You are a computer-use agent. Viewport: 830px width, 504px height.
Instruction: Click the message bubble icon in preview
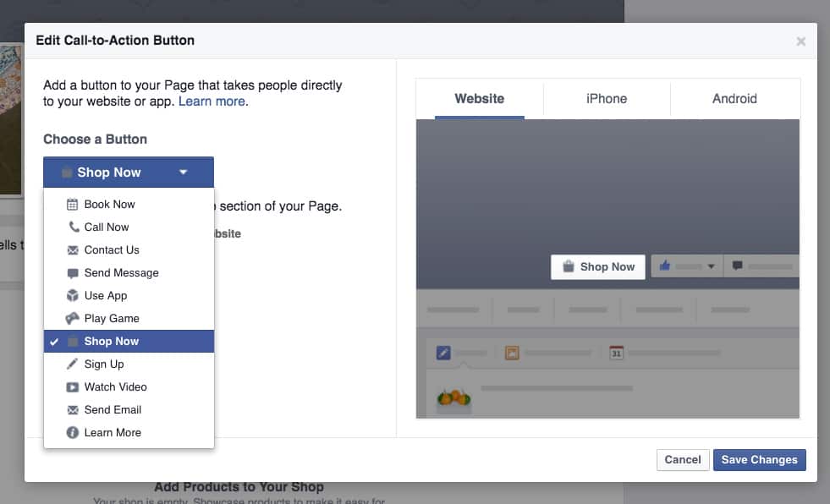point(737,266)
